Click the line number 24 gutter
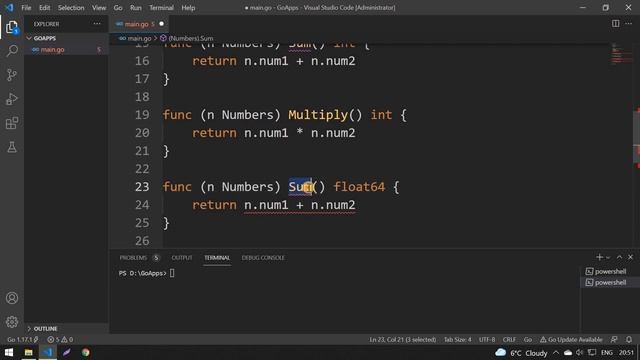The height and width of the screenshot is (360, 640). [x=142, y=205]
